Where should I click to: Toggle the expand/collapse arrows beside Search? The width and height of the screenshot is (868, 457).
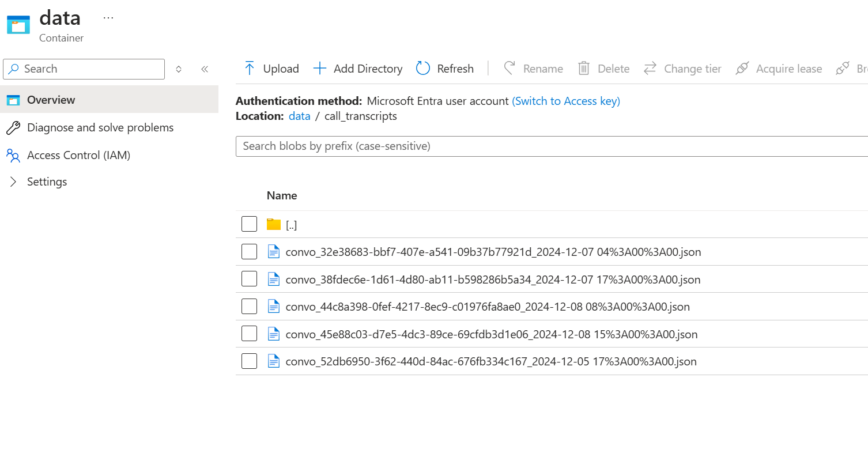(179, 69)
